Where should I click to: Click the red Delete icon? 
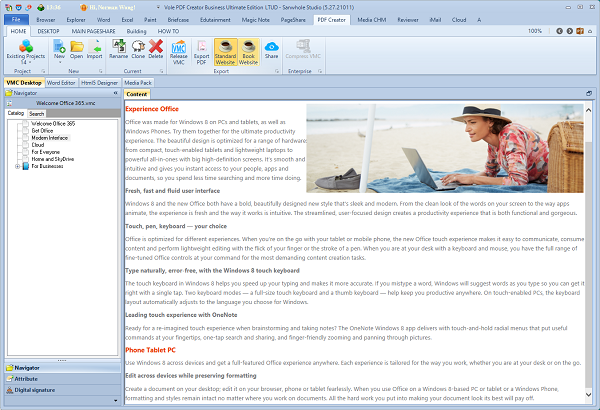click(156, 51)
